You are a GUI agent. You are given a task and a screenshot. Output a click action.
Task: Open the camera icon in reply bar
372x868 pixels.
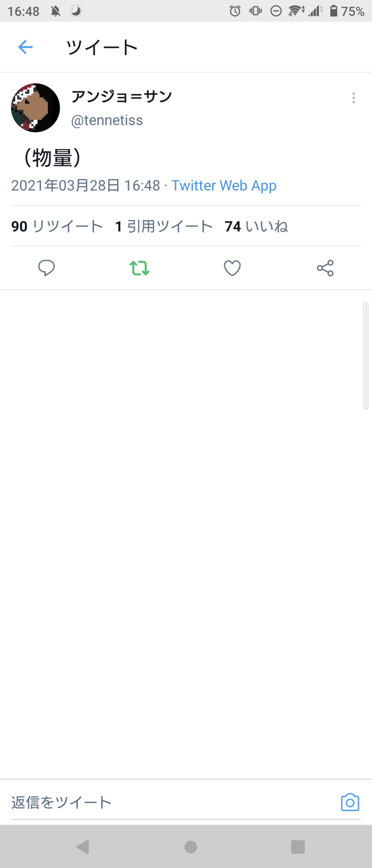[x=350, y=802]
